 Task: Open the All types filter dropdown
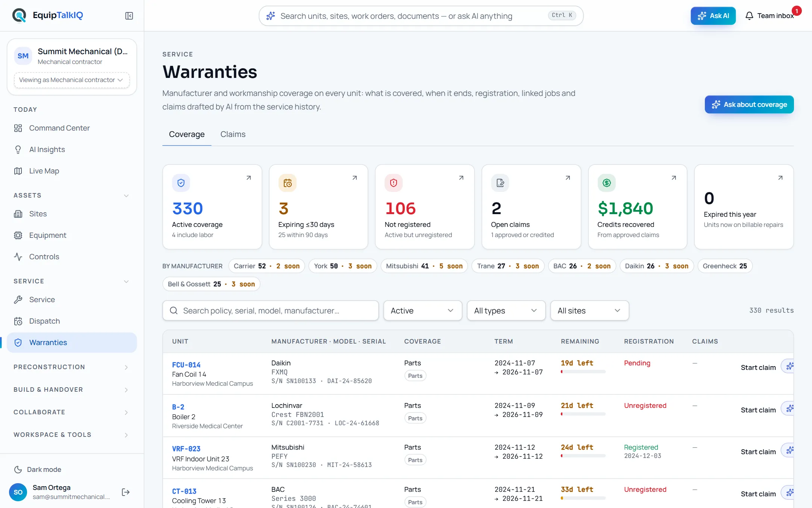click(x=506, y=310)
